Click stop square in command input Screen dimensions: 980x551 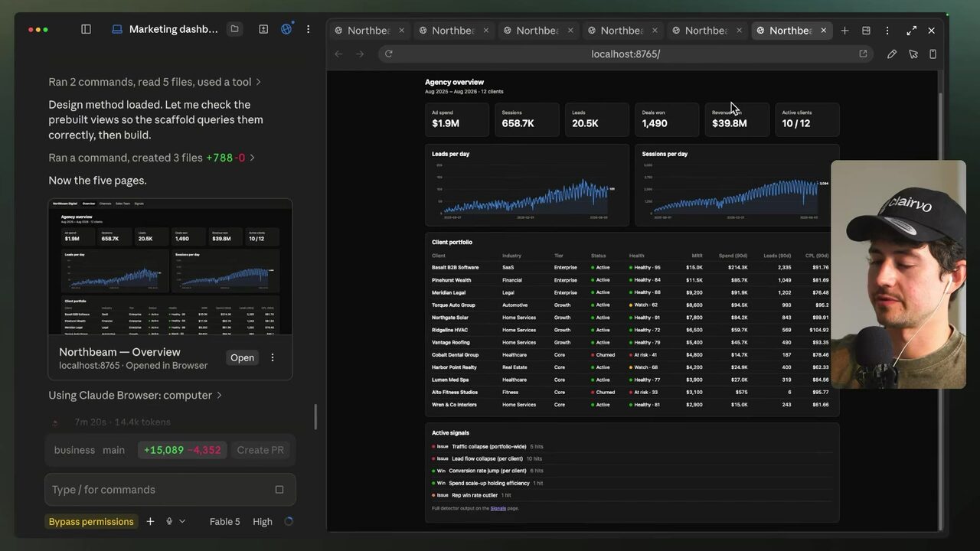(279, 490)
